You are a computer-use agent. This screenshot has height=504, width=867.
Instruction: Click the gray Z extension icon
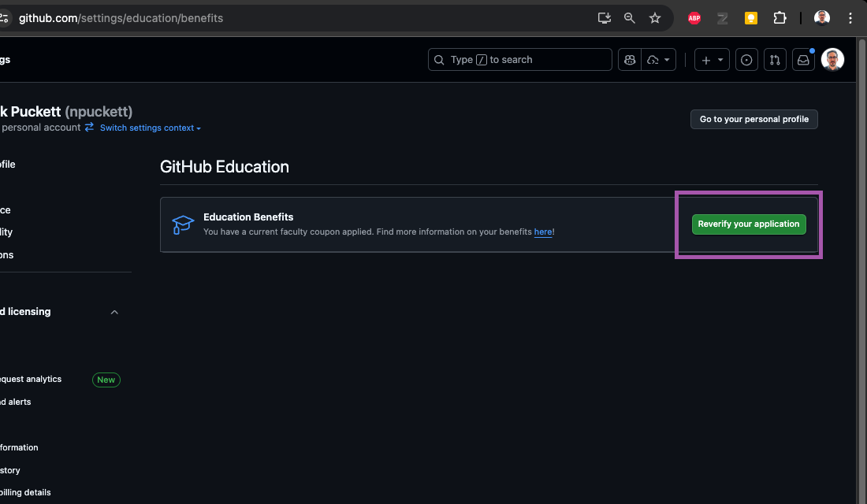(x=722, y=18)
